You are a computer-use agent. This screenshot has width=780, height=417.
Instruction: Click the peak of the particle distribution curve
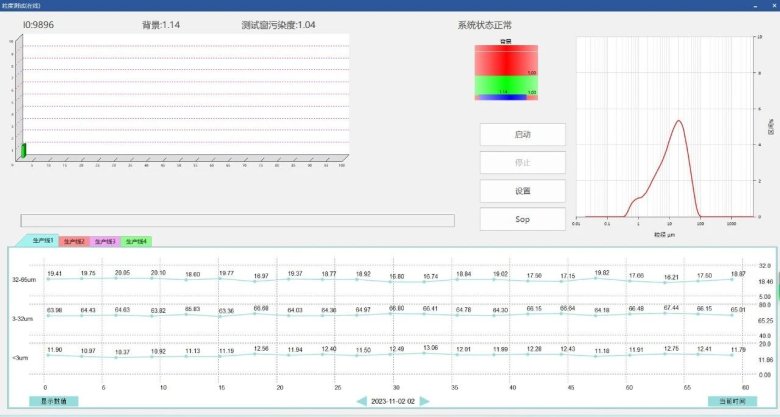point(679,121)
